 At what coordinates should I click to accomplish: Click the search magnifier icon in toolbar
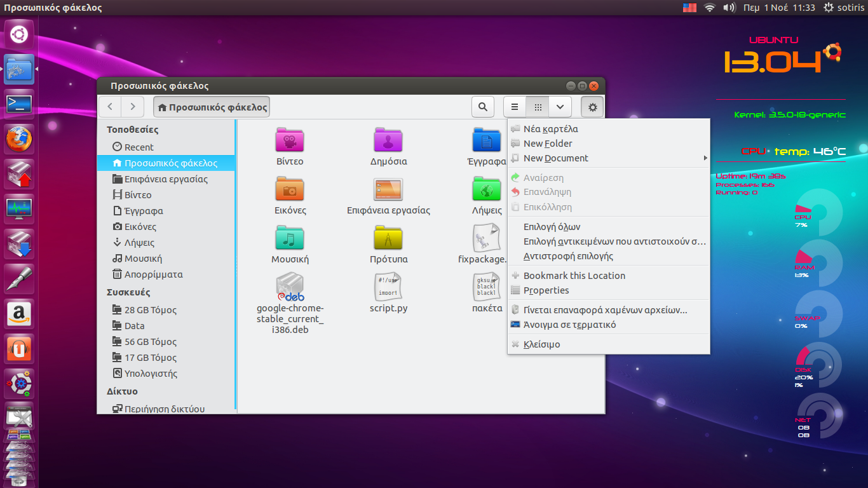pyautogui.click(x=483, y=107)
